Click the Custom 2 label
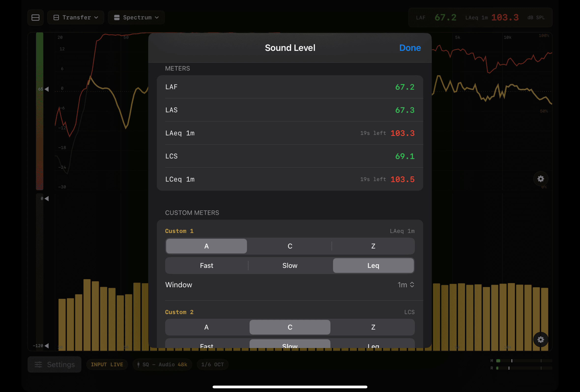This screenshot has width=580, height=392. coord(179,312)
